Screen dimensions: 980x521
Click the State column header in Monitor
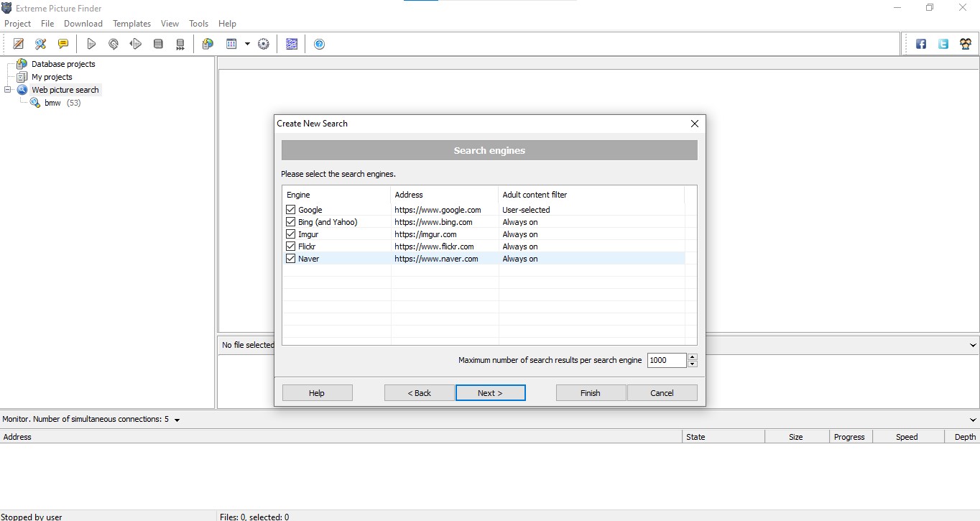[x=724, y=437]
